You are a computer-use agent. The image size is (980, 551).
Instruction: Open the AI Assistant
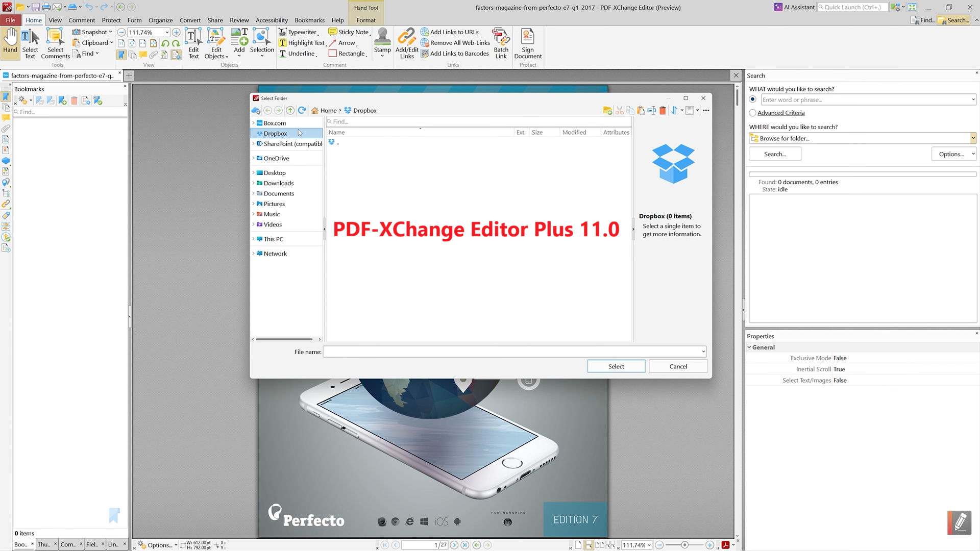point(795,7)
